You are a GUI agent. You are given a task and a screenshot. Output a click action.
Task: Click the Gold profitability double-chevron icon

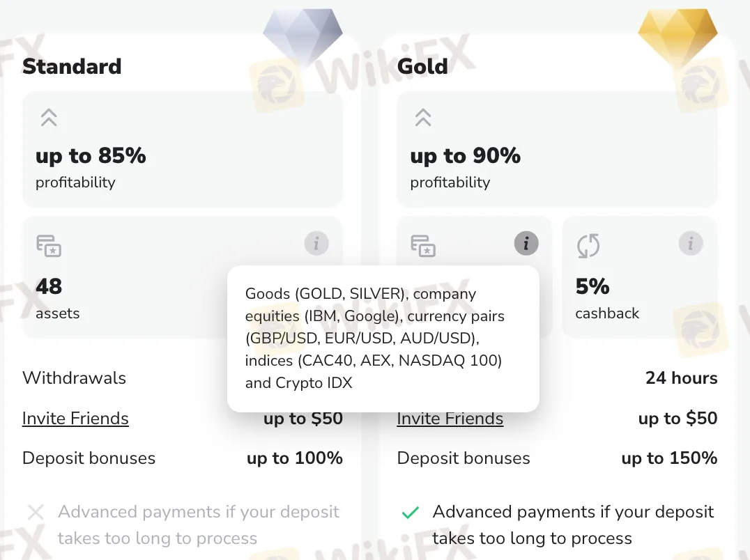coord(423,117)
